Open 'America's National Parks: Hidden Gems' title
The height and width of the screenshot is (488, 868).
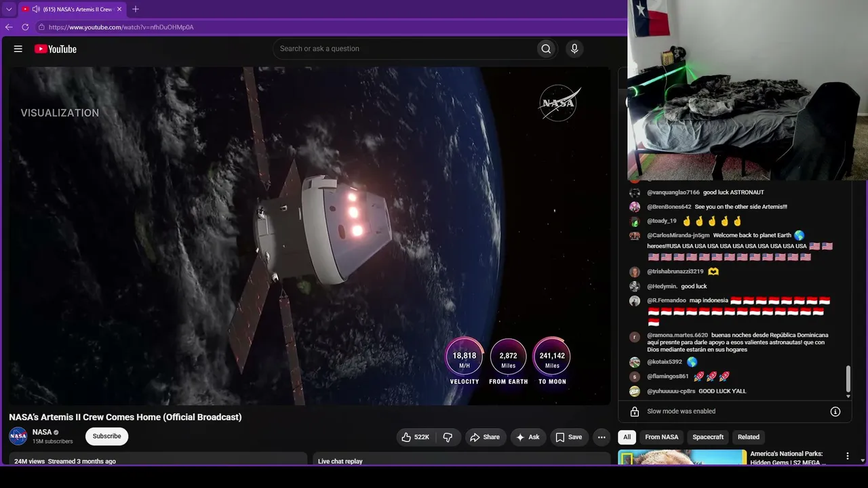tap(788, 457)
